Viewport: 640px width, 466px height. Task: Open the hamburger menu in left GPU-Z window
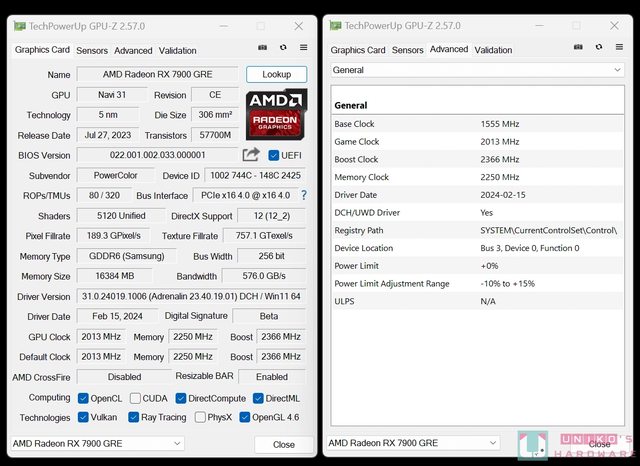point(303,47)
